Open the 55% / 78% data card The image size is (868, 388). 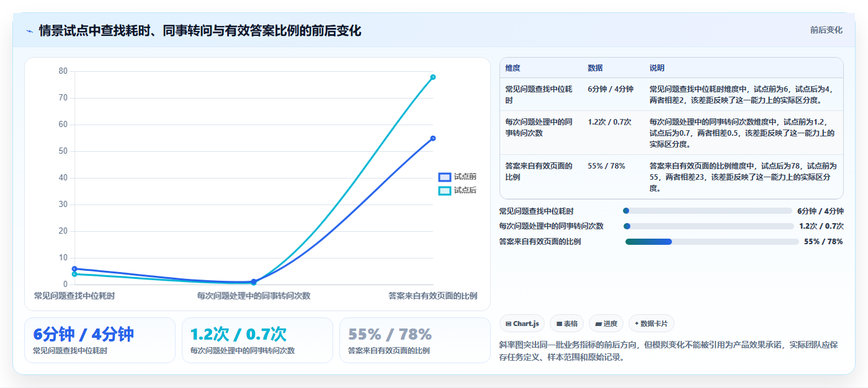coord(415,340)
